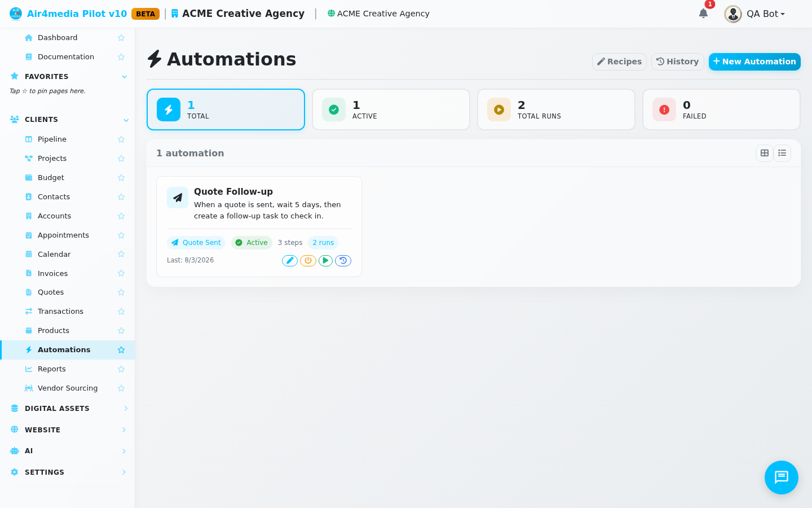
Task: Click the Quote Sent trigger tag
Action: [196, 243]
